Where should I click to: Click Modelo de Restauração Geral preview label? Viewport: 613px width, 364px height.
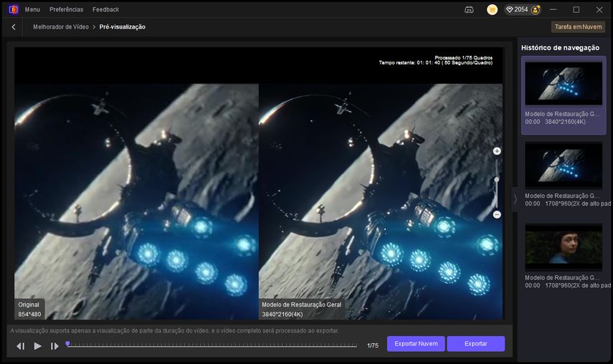(x=301, y=310)
